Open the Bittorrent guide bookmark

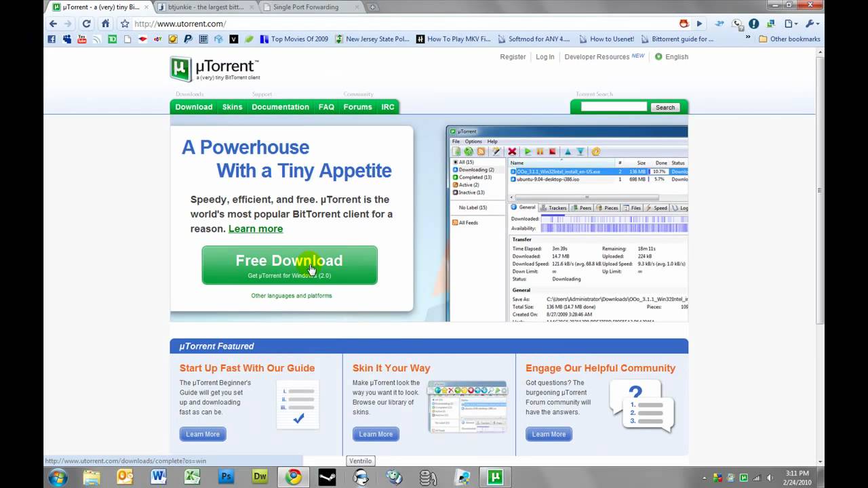point(677,39)
